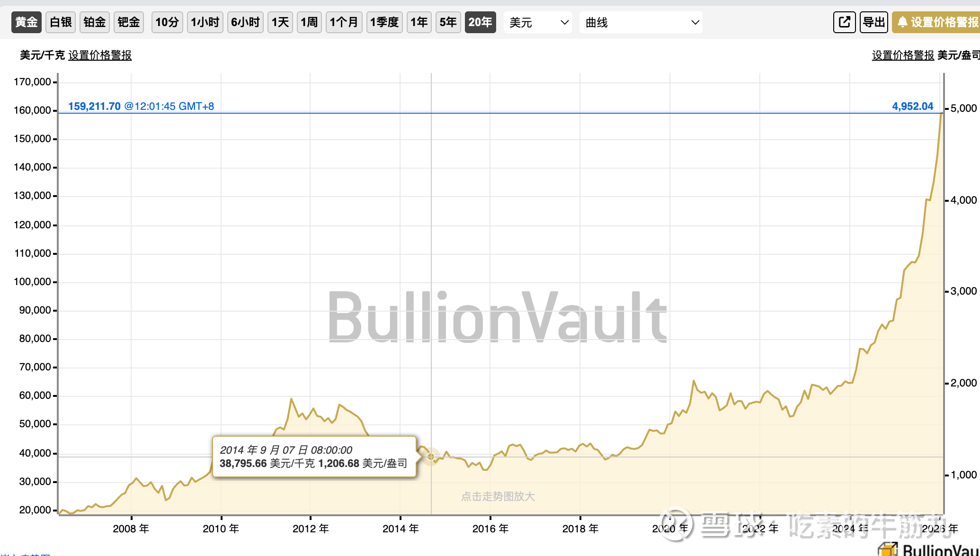Select the 黄金 gold metal toggle
This screenshot has height=556, width=980.
[27, 22]
